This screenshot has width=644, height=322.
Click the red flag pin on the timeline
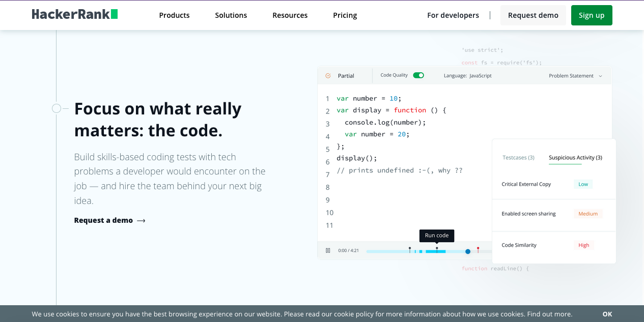(478, 248)
